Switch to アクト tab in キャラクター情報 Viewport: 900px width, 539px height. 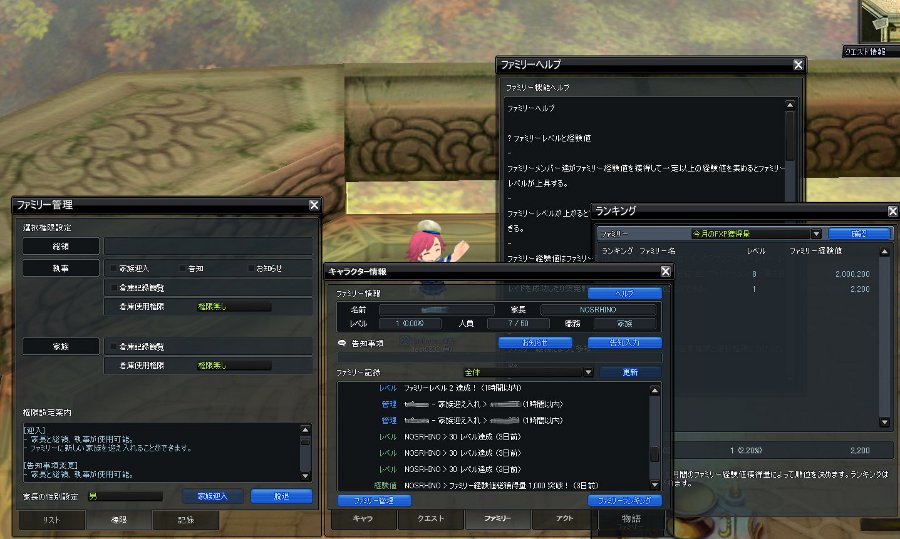click(x=565, y=518)
